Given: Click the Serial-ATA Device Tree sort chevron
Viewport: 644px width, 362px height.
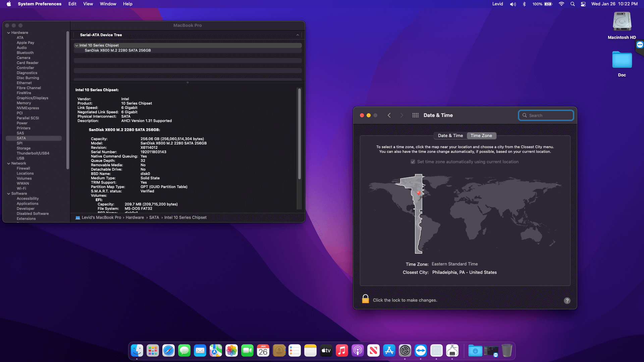Looking at the screenshot, I should pyautogui.click(x=298, y=35).
